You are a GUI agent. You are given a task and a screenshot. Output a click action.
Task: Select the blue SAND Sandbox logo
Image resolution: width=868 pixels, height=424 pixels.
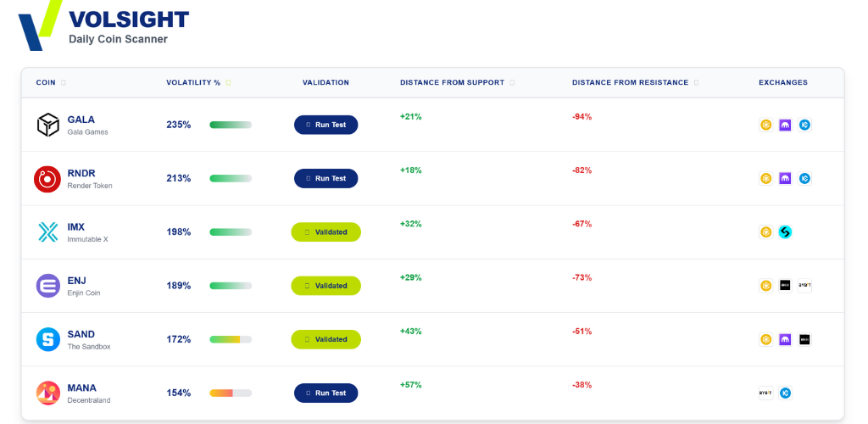point(47,339)
